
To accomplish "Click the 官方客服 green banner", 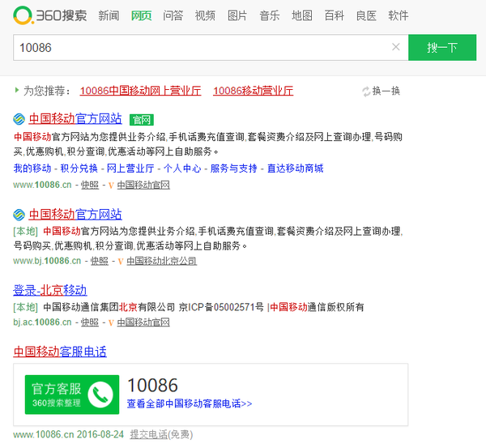I will (72, 395).
